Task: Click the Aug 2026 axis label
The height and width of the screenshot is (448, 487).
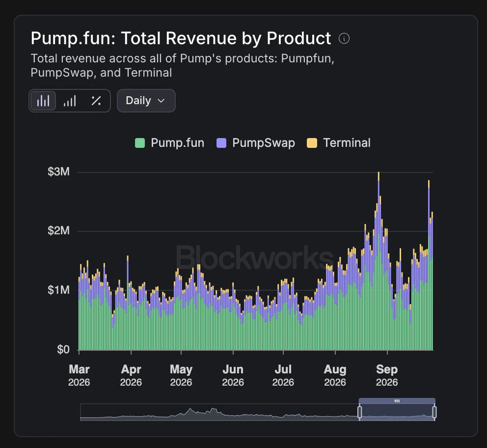Action: (335, 375)
